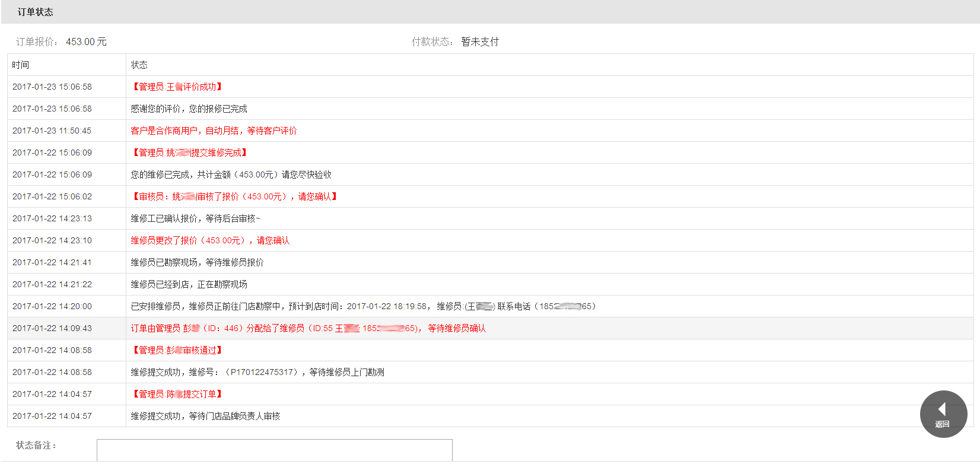
Task: Click the 维修号 P170122475317 status entry
Action: [257, 372]
